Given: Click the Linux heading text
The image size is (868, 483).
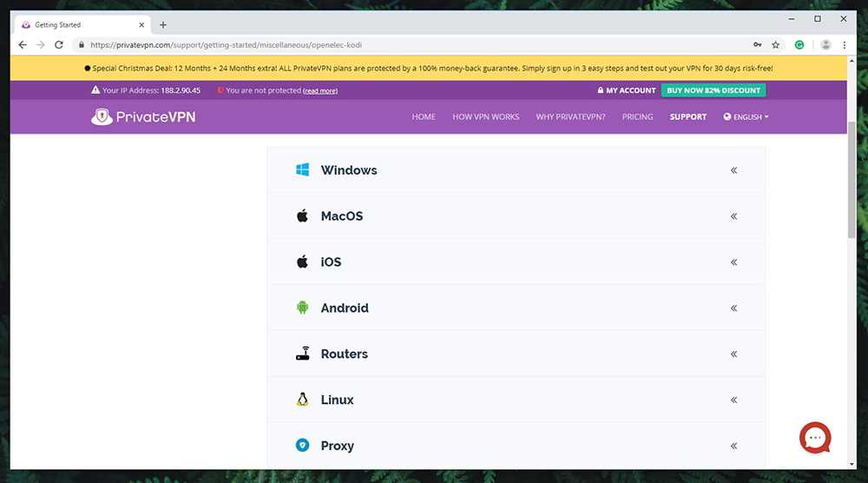Looking at the screenshot, I should [337, 400].
